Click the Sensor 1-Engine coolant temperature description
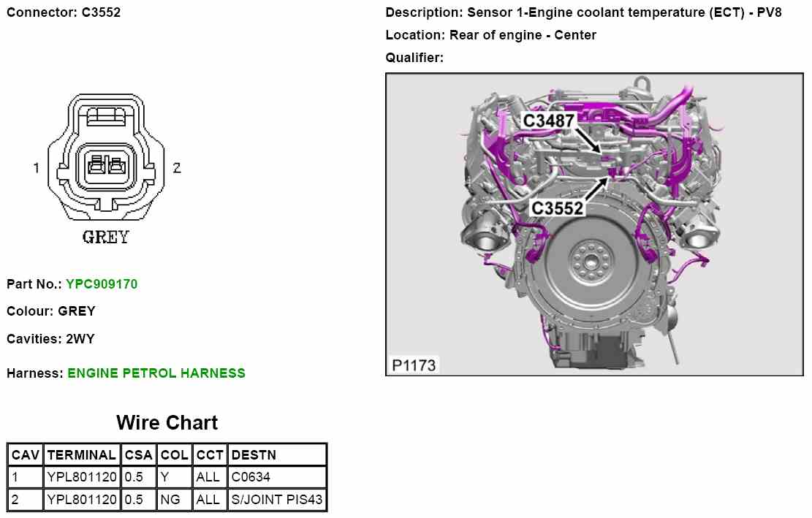Screen dimensions: 812x518 coord(583,12)
